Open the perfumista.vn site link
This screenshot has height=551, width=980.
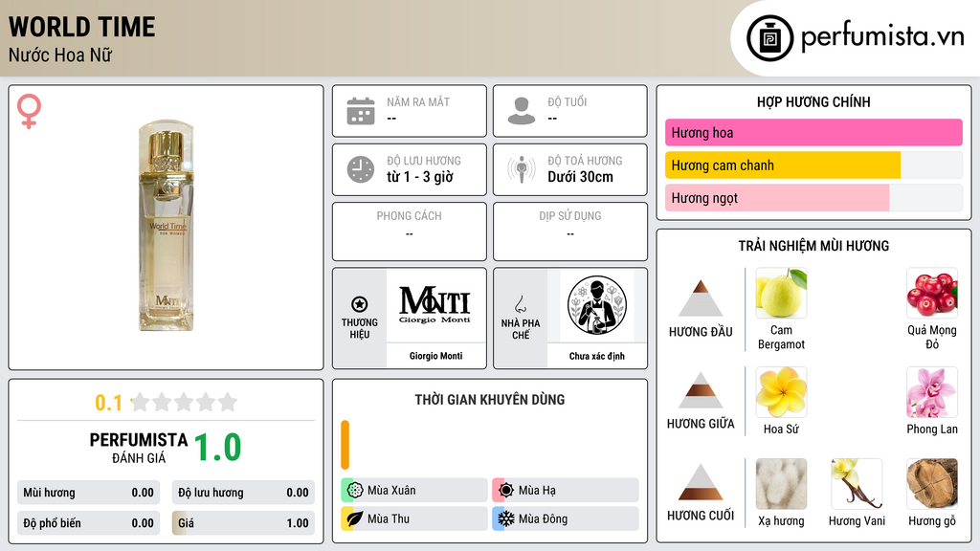point(882,37)
